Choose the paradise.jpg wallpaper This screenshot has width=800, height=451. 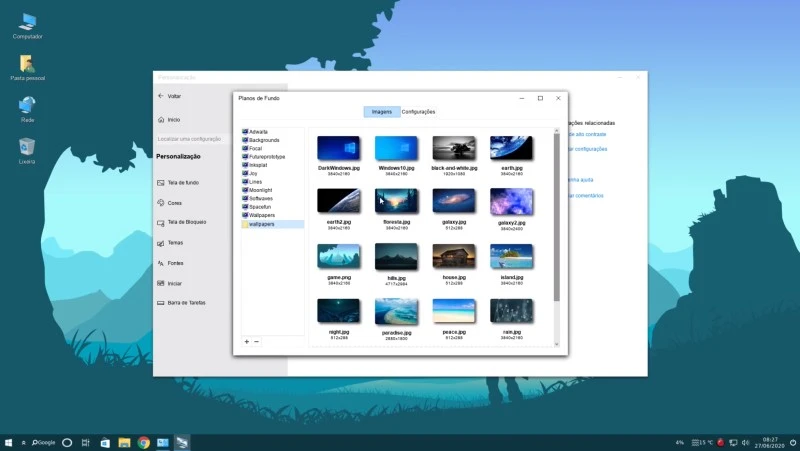pos(396,319)
